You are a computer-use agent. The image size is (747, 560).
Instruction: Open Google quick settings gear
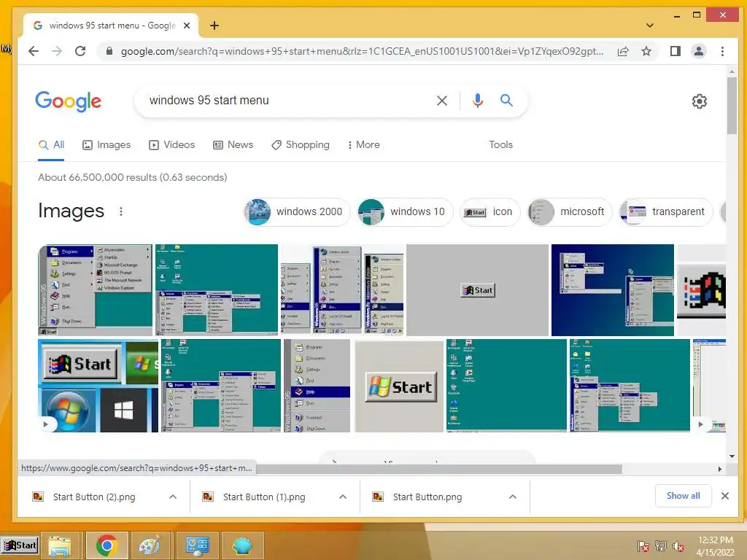click(x=699, y=101)
